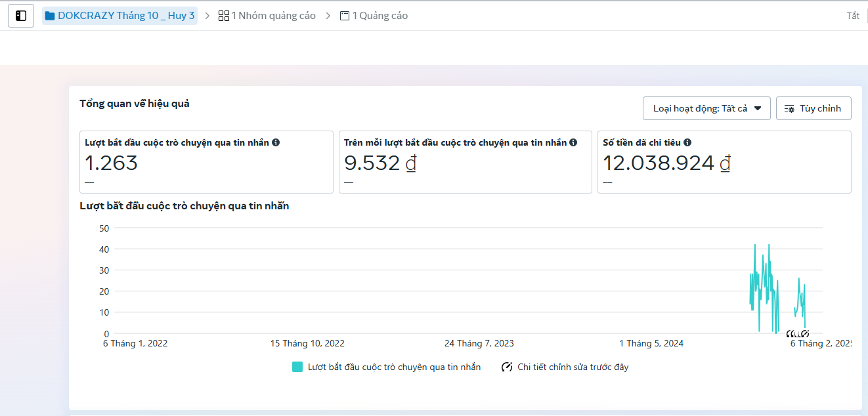Screen dimensions: 868x416
Task: Go to 1 Quảng cáo breadcrumb
Action: 380,16
